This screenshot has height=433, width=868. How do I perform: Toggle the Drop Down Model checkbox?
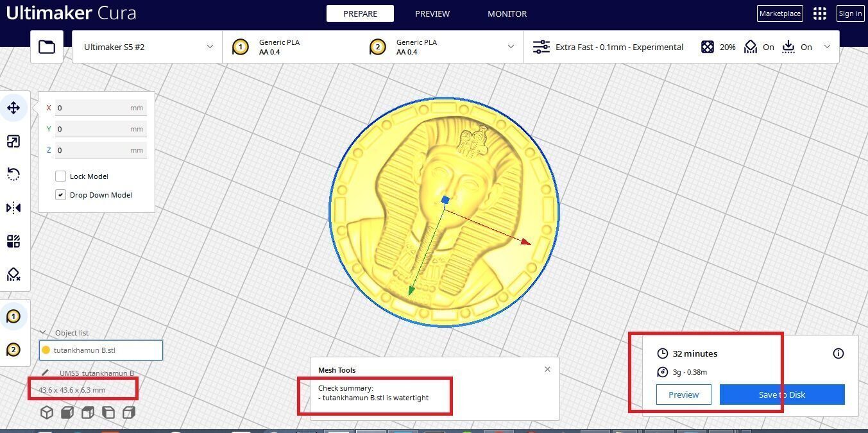pos(61,195)
